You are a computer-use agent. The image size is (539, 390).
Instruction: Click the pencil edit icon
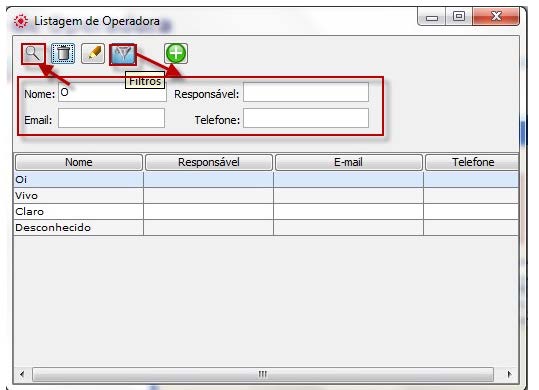pos(93,54)
